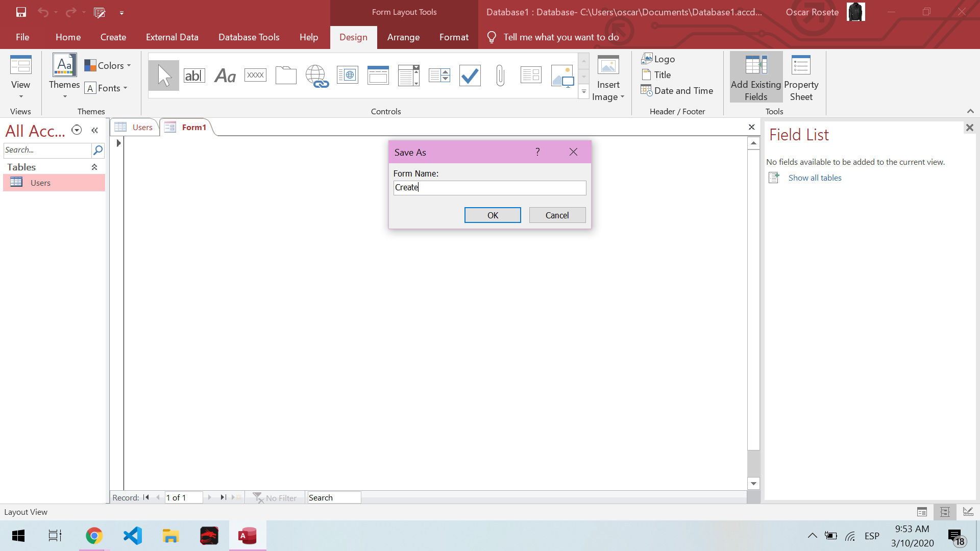Click OK in Save As dialog
980x551 pixels.
pyautogui.click(x=492, y=215)
